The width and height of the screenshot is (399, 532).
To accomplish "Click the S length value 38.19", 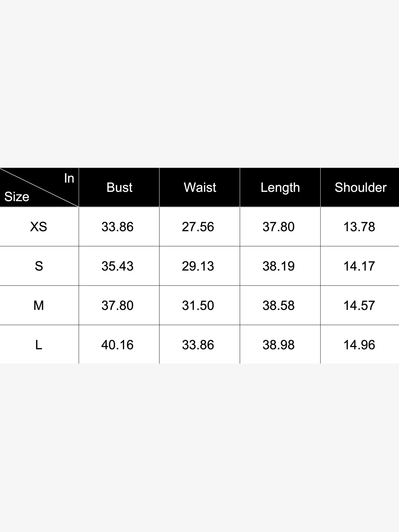I will [279, 266].
